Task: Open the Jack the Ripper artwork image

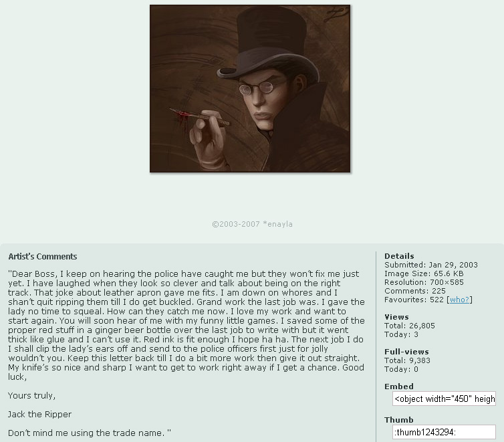Action: pyautogui.click(x=250, y=89)
